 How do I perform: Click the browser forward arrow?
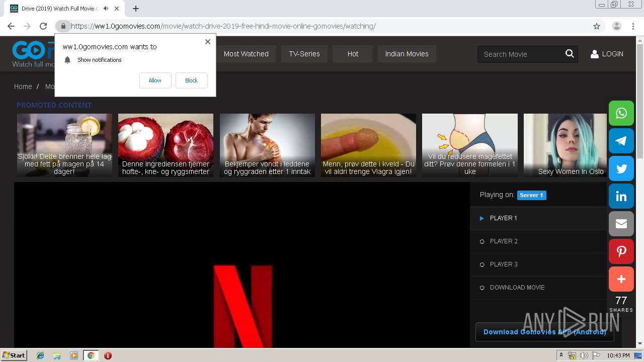pyautogui.click(x=27, y=26)
